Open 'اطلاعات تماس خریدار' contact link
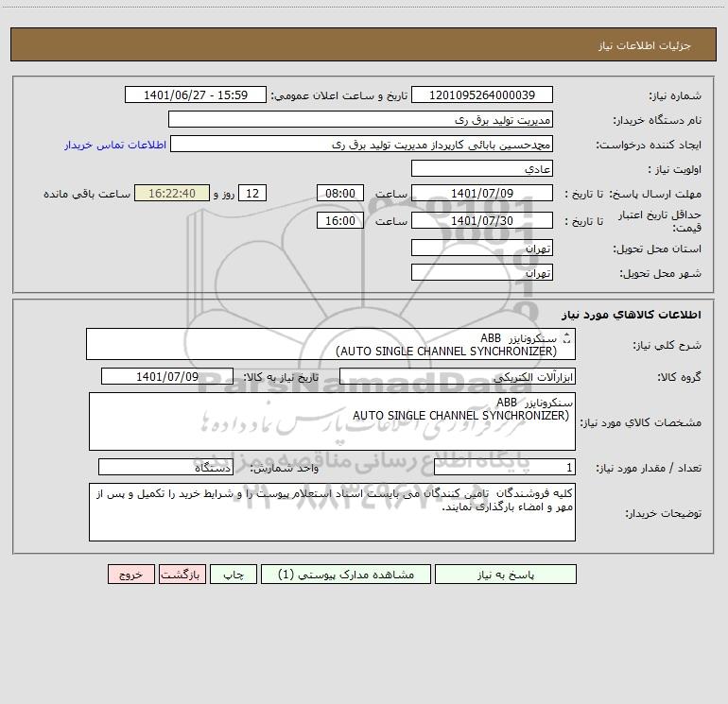Viewport: 728px width, 704px height. (115, 145)
